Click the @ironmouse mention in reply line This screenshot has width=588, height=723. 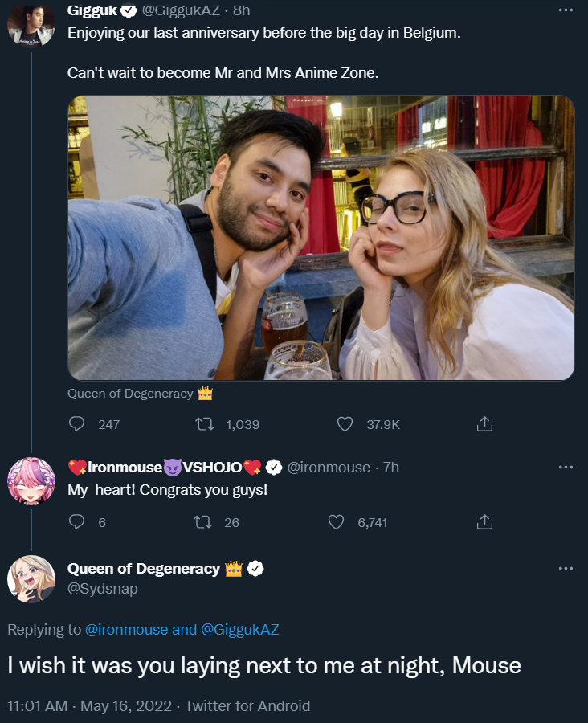[x=127, y=630]
